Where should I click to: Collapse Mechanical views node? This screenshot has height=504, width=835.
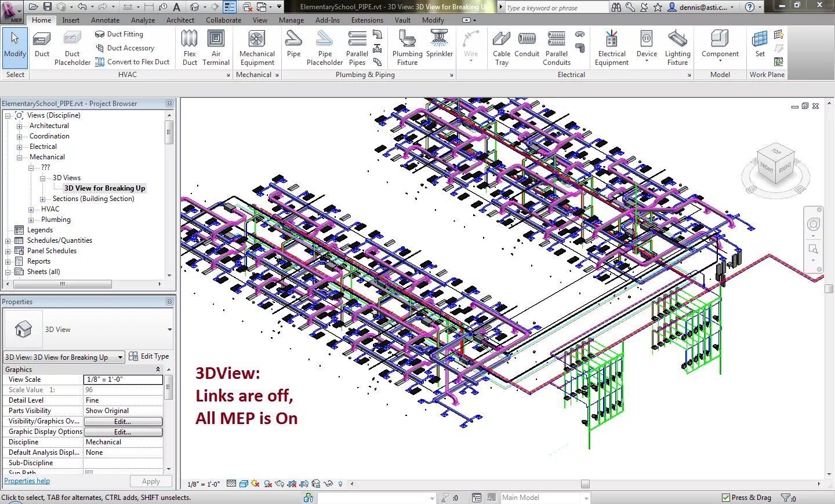click(x=19, y=158)
